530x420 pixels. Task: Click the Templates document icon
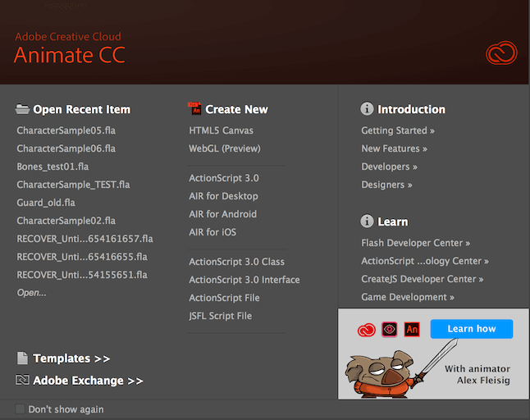(x=22, y=358)
